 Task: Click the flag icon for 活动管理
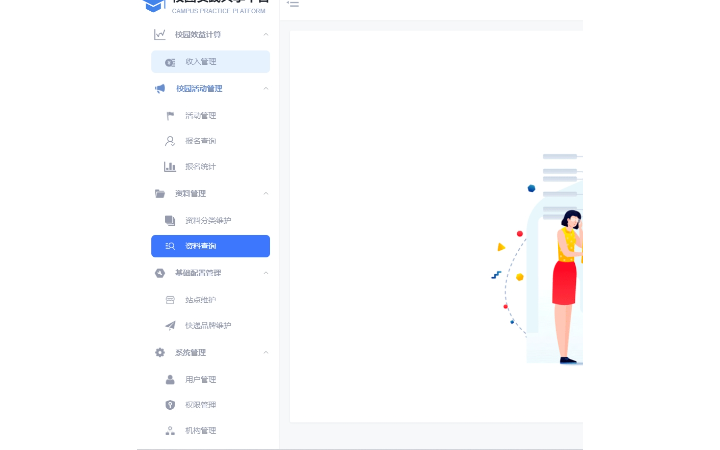170,115
